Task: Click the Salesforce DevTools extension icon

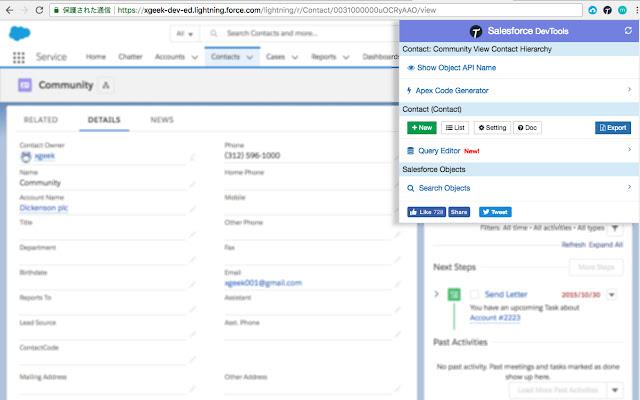Action: (x=608, y=9)
